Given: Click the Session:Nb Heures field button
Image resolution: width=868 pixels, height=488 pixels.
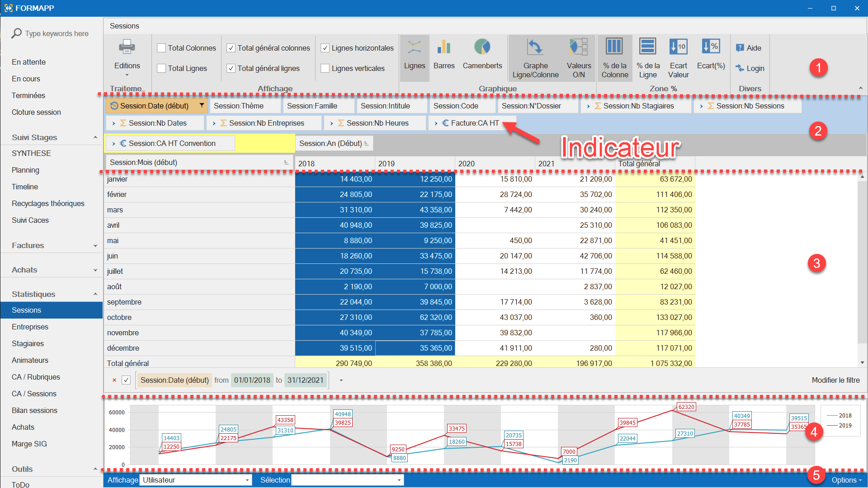Looking at the screenshot, I should [x=375, y=123].
